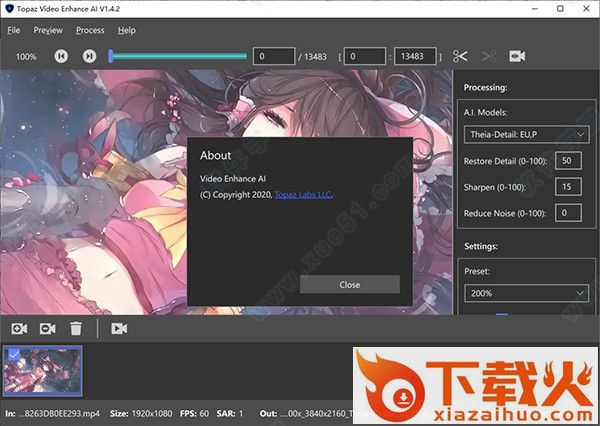Image resolution: width=600 pixels, height=426 pixels.
Task: Maximize the Topaz Video Enhance AI window
Action: coord(560,8)
